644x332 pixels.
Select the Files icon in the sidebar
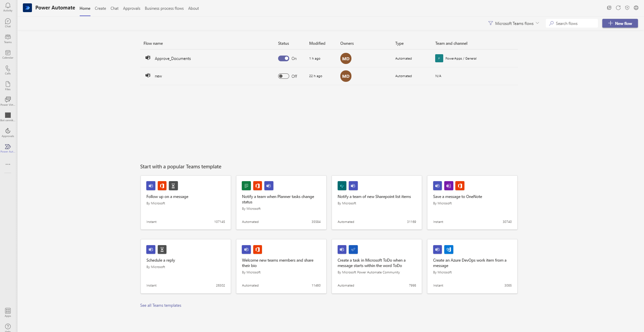[x=7, y=85]
